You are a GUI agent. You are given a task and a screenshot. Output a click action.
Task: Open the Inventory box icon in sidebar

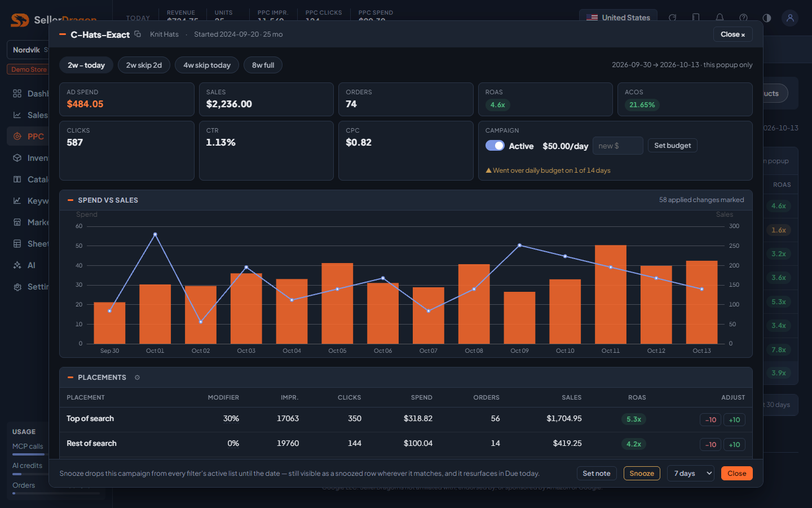(17, 158)
